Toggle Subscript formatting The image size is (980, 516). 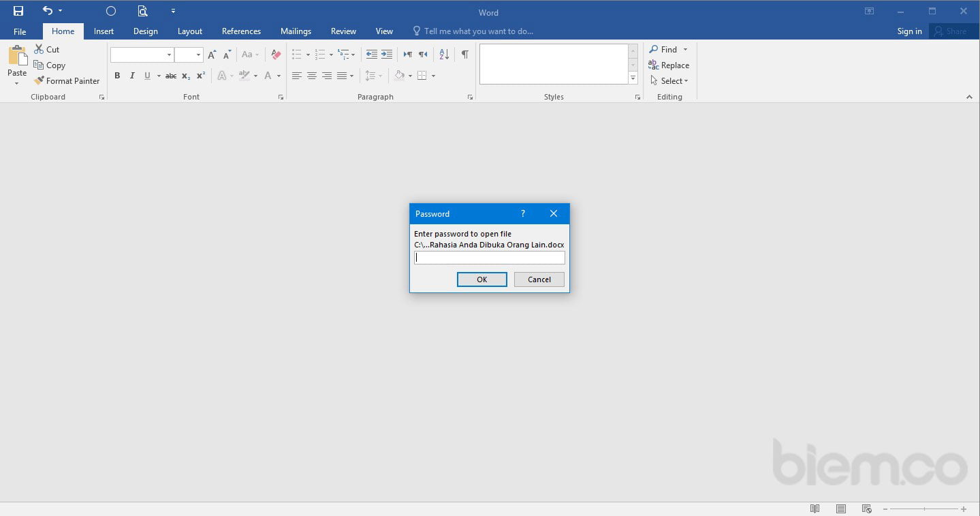(x=186, y=76)
